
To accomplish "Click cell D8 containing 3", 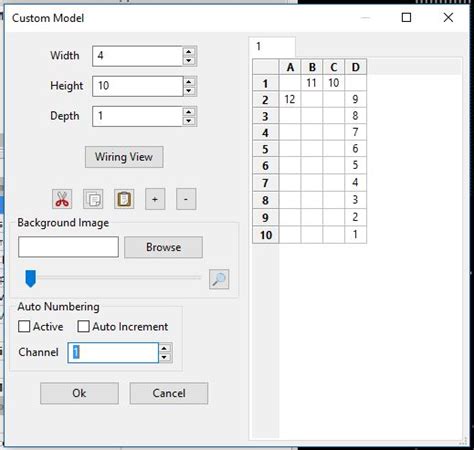I will tap(356, 200).
